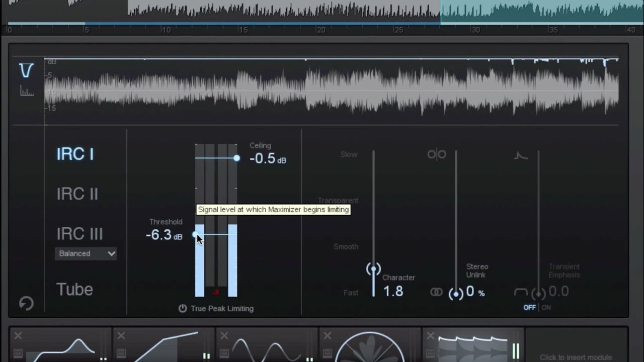Screen dimensions: 644x362
Task: Open the Maximizer module thumbnail
Action: [x=474, y=345]
